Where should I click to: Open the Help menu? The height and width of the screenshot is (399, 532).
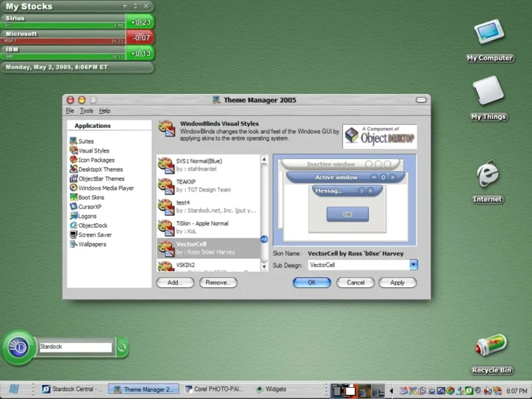pos(104,110)
